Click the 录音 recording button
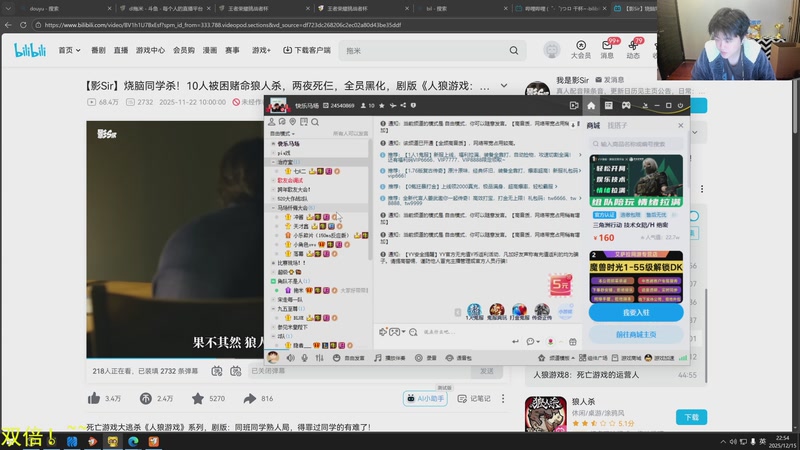The image size is (800, 450). click(426, 358)
